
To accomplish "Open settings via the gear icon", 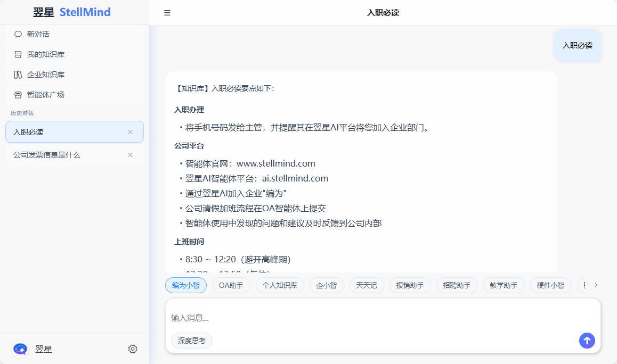I will pos(133,349).
